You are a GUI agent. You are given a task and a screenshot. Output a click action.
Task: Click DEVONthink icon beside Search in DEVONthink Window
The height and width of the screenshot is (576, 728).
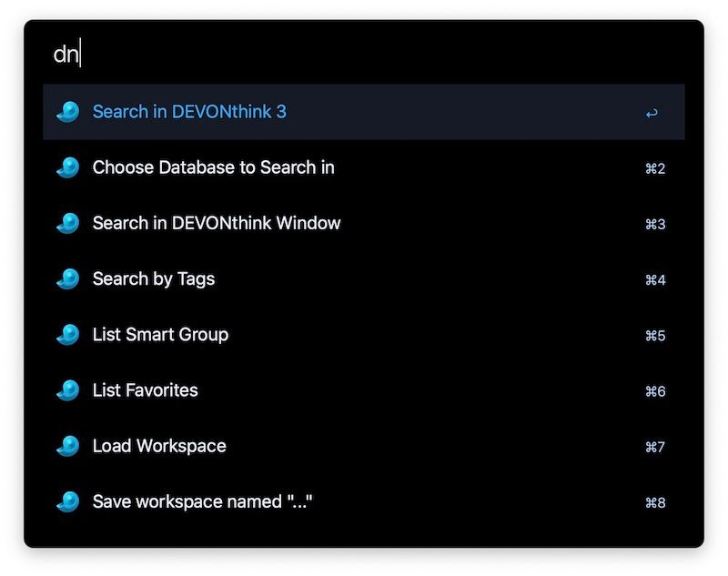(x=68, y=223)
